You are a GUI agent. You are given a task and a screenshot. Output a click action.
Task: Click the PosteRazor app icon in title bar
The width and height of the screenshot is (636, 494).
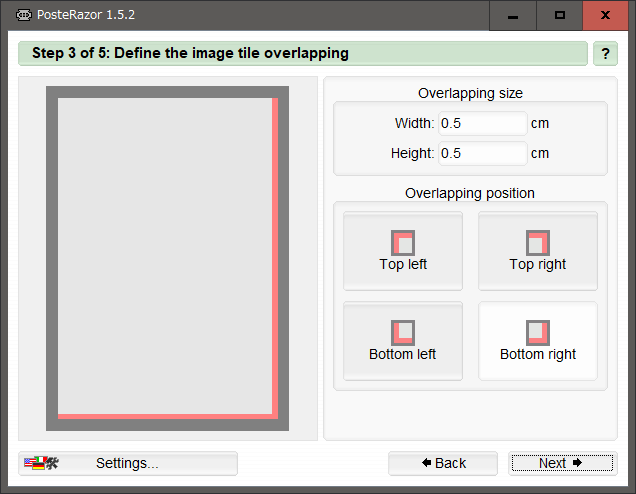tap(25, 15)
